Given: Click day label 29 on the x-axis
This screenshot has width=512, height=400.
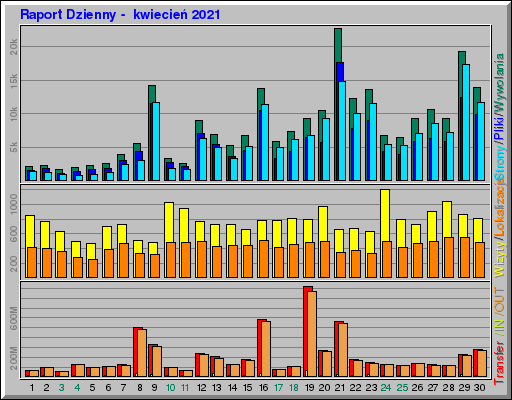Looking at the screenshot, I should 464,388.
